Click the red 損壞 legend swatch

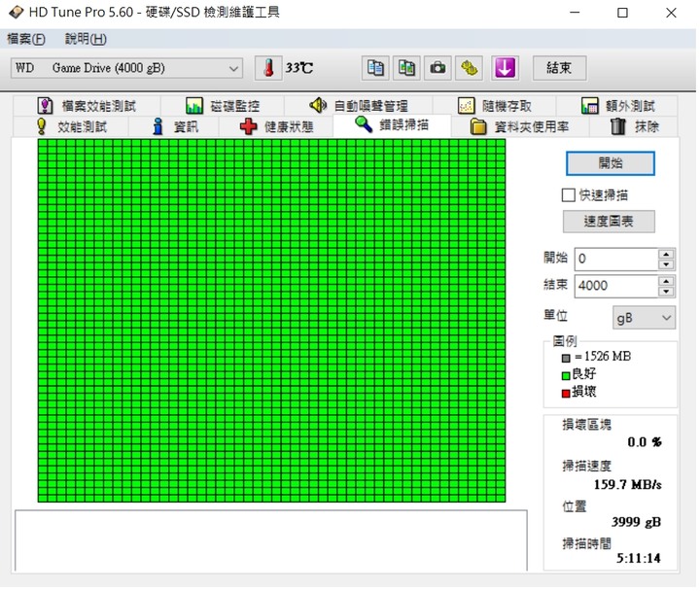pyautogui.click(x=566, y=394)
